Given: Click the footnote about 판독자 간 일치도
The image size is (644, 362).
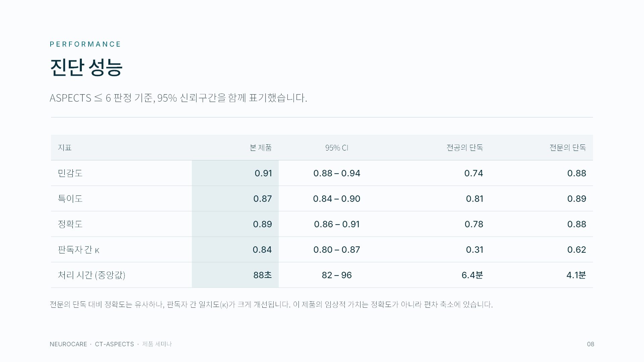Looking at the screenshot, I should pyautogui.click(x=271, y=304).
